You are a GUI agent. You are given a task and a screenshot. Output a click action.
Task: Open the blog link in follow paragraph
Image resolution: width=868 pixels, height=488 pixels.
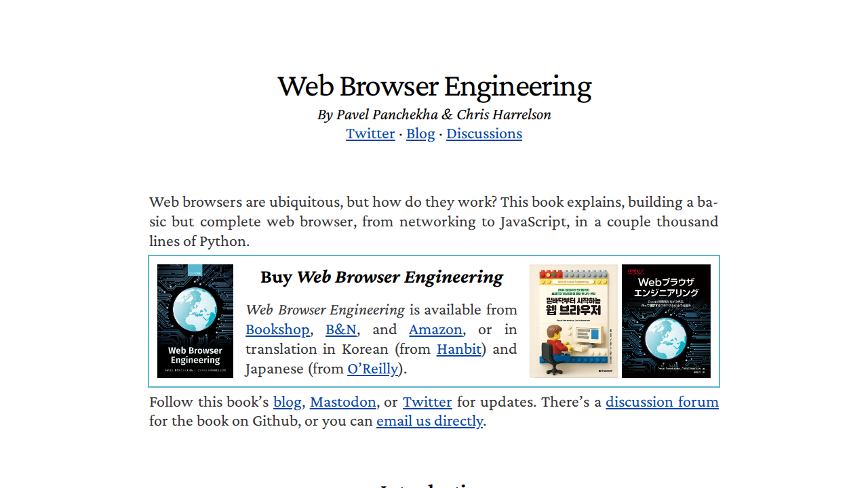click(288, 402)
